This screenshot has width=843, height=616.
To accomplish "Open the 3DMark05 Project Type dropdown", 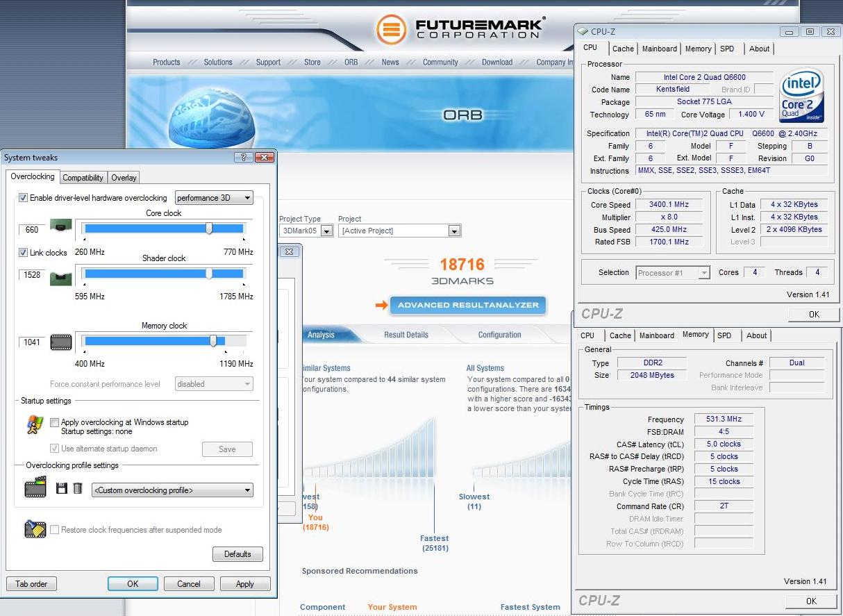I will coord(306,231).
